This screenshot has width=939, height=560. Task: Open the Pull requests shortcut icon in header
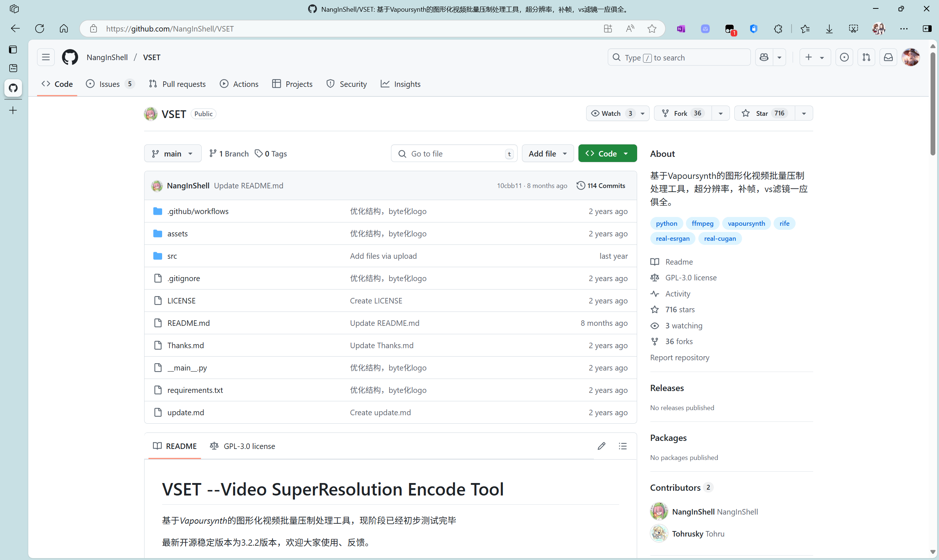[866, 58]
